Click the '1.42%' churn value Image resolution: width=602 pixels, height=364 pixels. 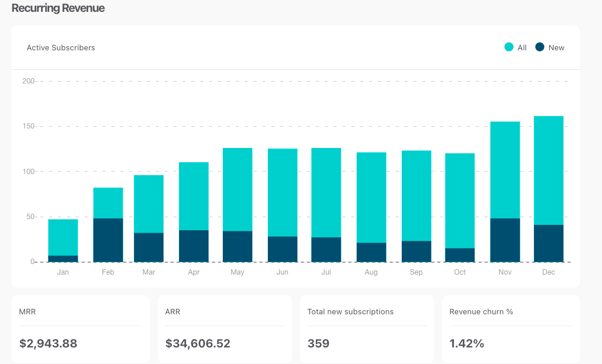pyautogui.click(x=467, y=343)
